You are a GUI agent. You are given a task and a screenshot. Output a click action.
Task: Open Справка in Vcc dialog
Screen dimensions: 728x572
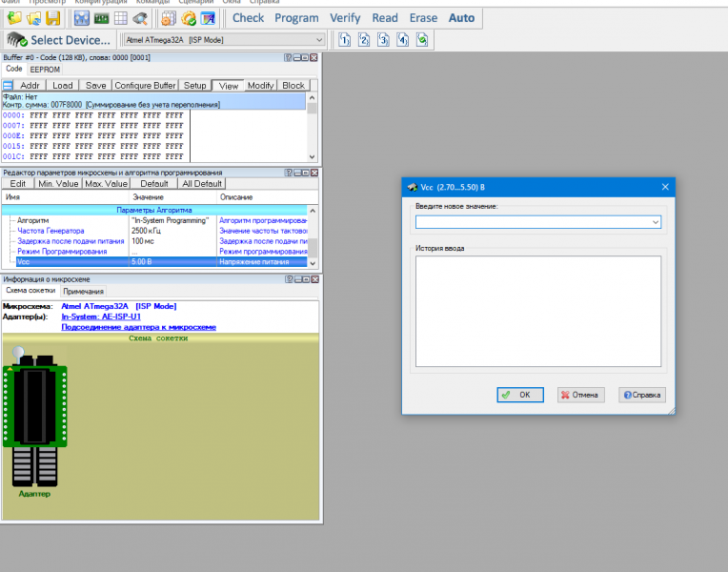[x=642, y=395]
